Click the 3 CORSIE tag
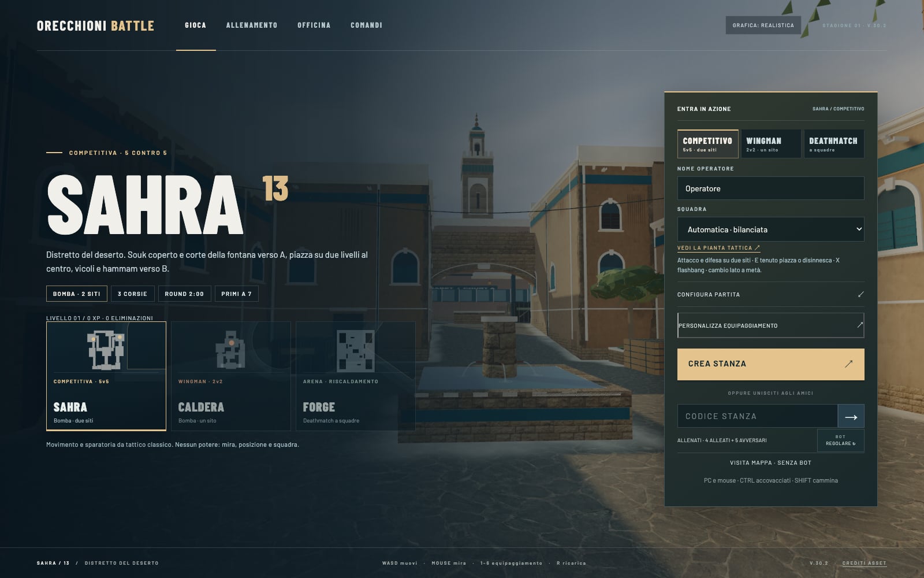The width and height of the screenshot is (924, 578). 132,294
